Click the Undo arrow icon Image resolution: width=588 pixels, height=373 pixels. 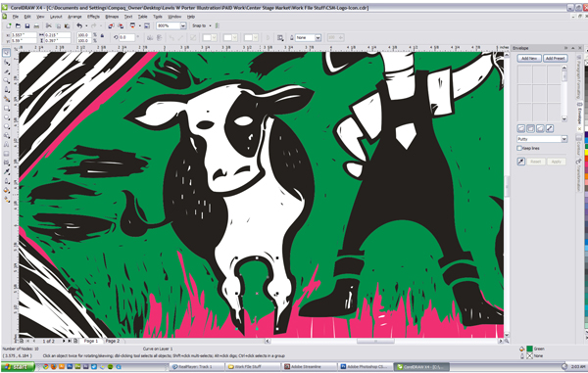pos(79,25)
